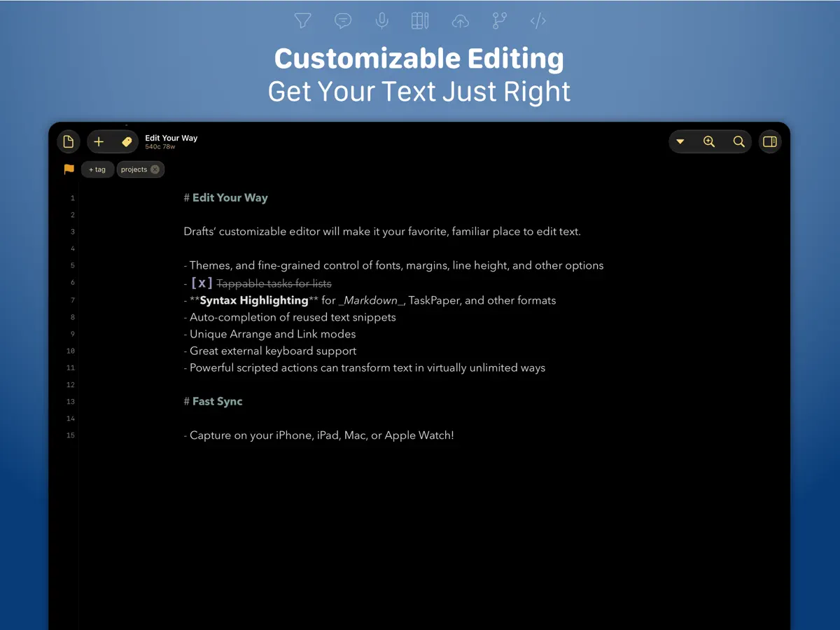Click line number 1 in the gutter
The image size is (840, 630).
72,198
